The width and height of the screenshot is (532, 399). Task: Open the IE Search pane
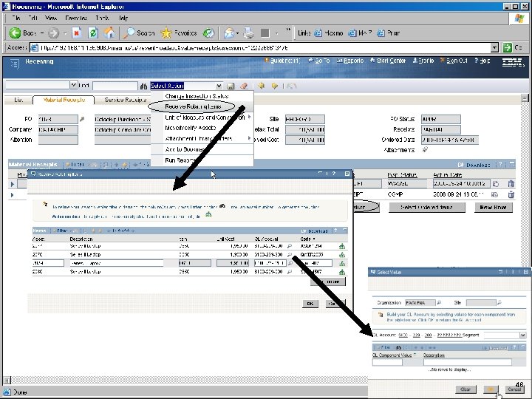(139, 33)
